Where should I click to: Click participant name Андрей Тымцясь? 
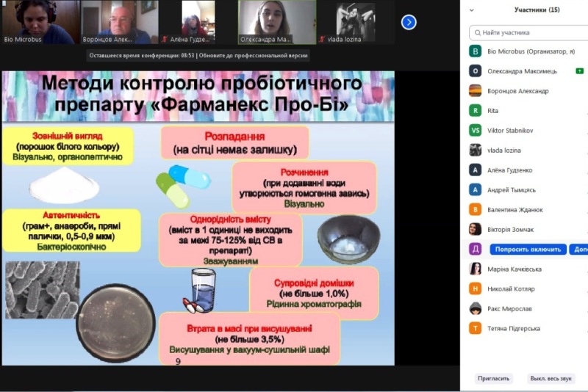click(x=512, y=190)
